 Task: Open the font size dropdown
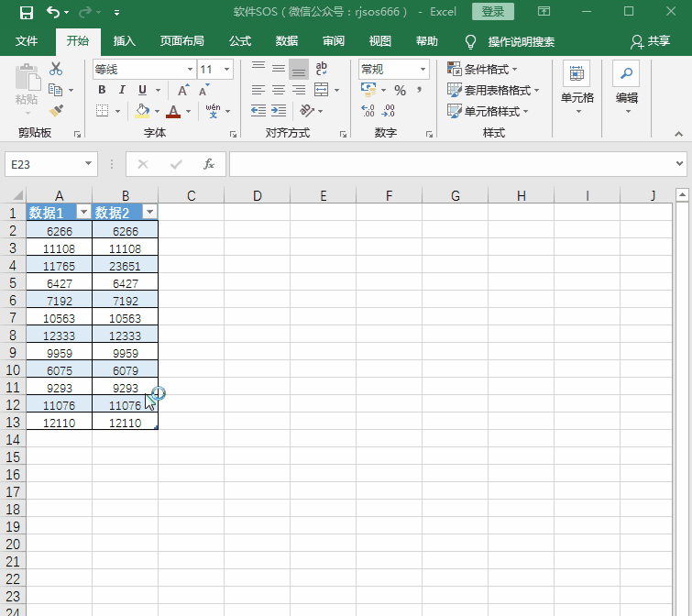coord(226,70)
